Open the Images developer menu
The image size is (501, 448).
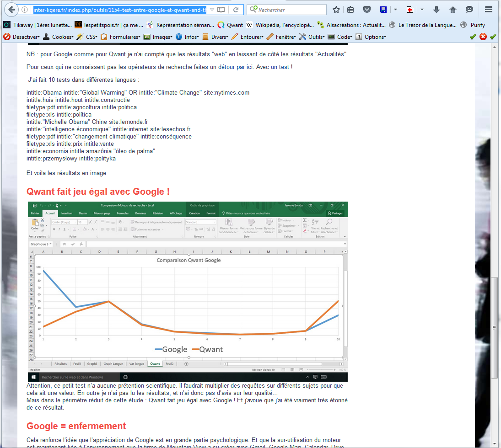[158, 37]
